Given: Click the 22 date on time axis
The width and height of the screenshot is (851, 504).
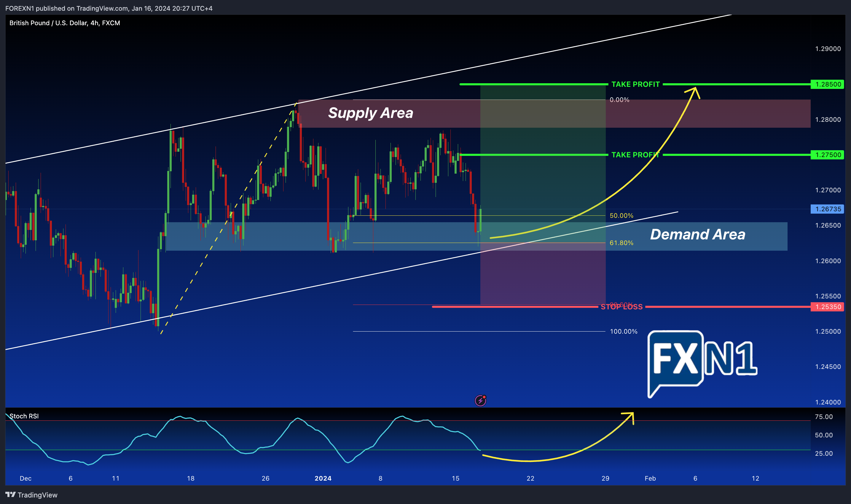Looking at the screenshot, I should click(530, 478).
